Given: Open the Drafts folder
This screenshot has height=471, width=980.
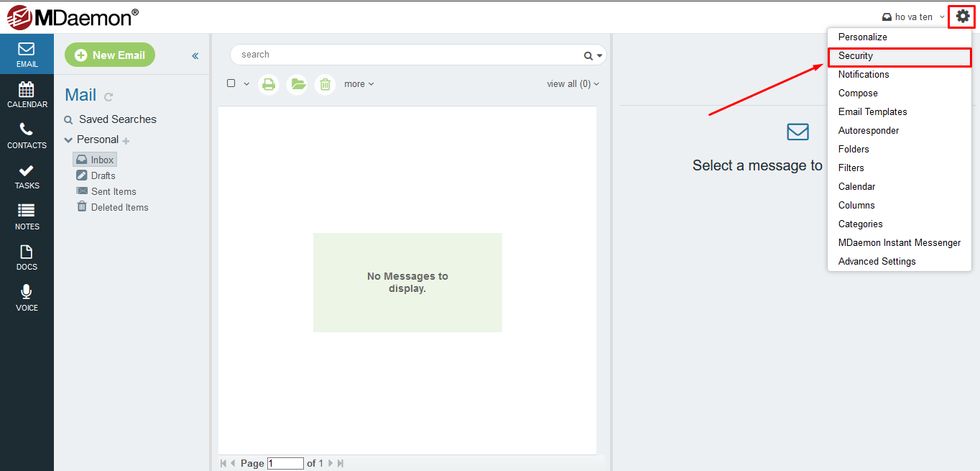Looking at the screenshot, I should pos(96,175).
